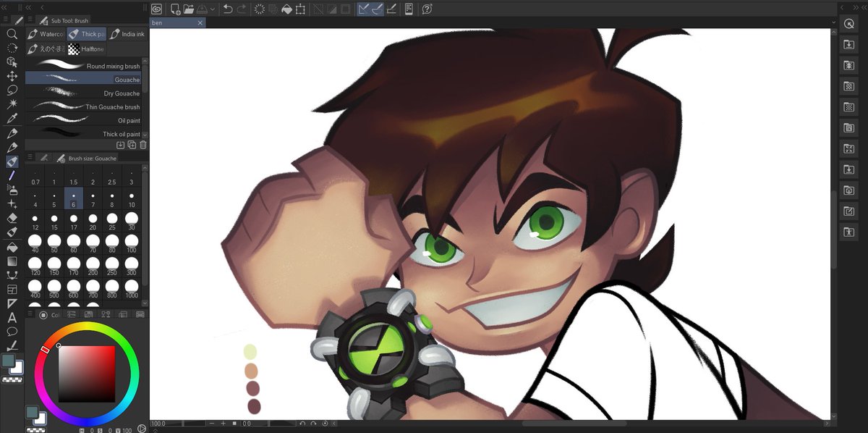Select the Frame border tool
The image size is (868, 433).
coord(12,289)
